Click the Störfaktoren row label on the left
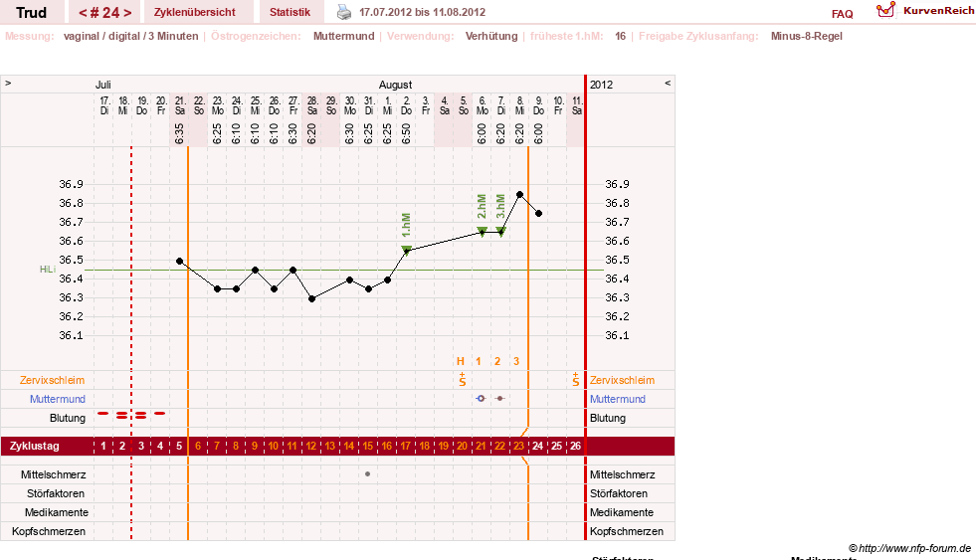This screenshot has height=560, width=976. tap(56, 493)
